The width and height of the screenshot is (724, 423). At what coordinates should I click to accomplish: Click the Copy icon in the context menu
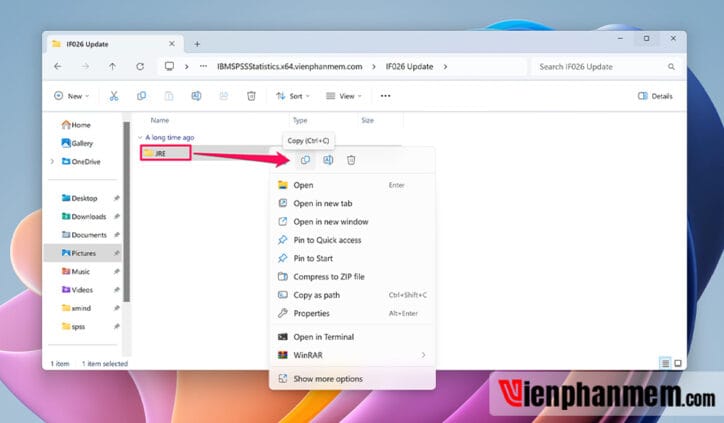click(305, 160)
